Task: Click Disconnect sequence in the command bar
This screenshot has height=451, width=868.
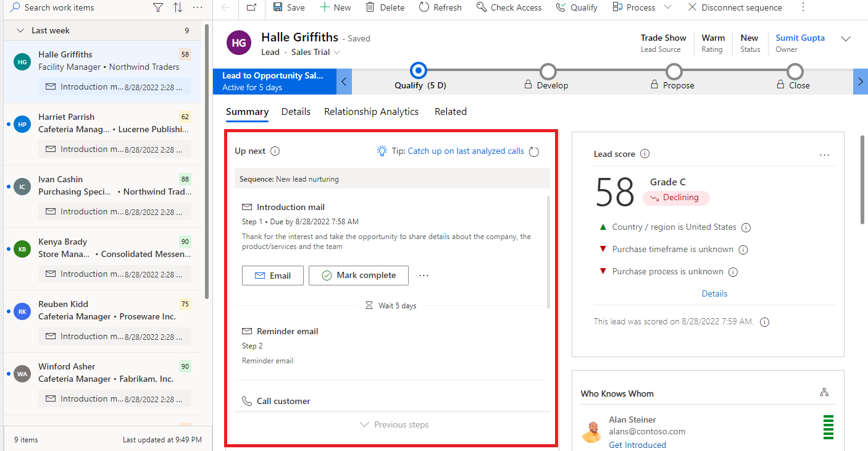Action: click(x=734, y=7)
